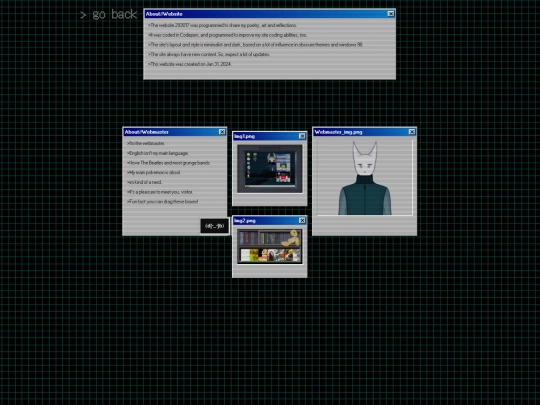The height and width of the screenshot is (405, 540).
Task: Close the Webmaster_img.png window
Action: coord(412,132)
